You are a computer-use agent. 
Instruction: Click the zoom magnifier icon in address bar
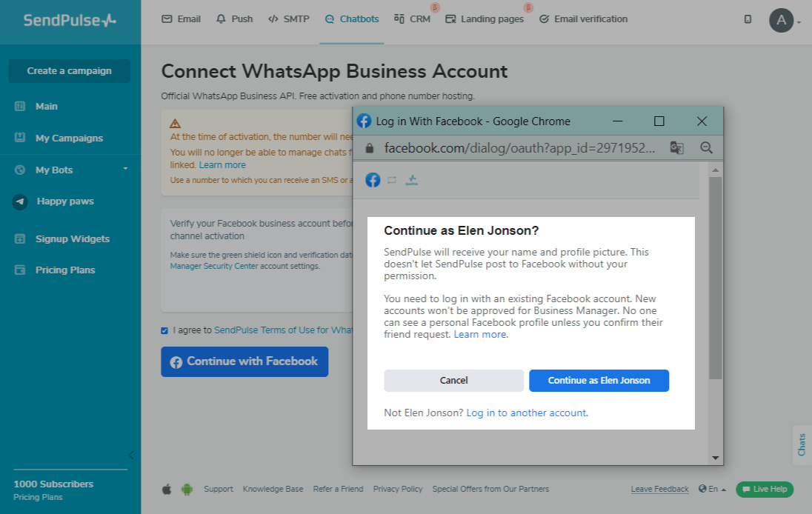point(706,147)
